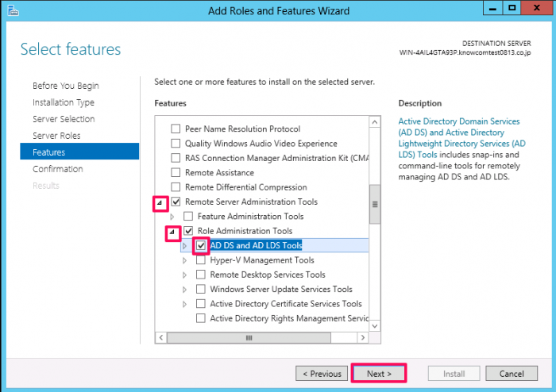Expand Windows Server Update Services Tools node
This screenshot has height=392, width=556.
[x=184, y=290]
